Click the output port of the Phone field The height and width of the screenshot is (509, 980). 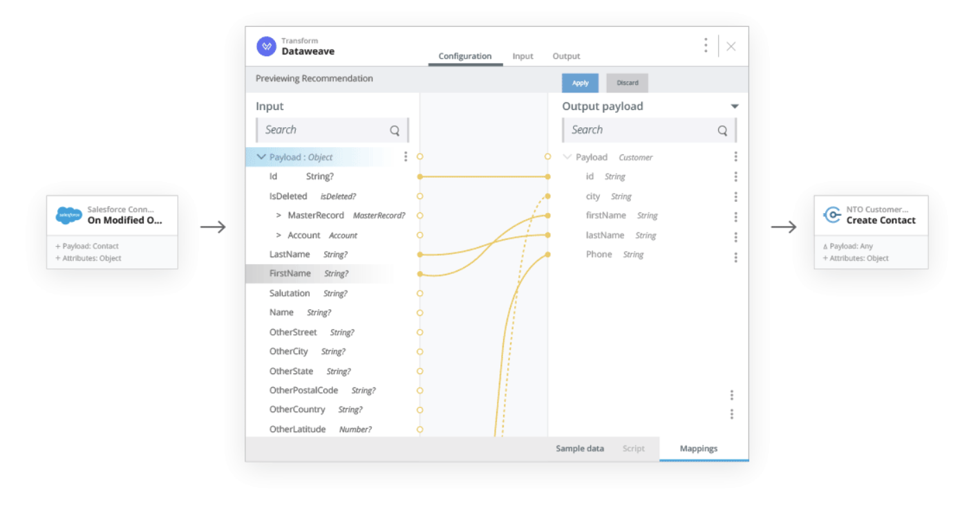click(547, 254)
